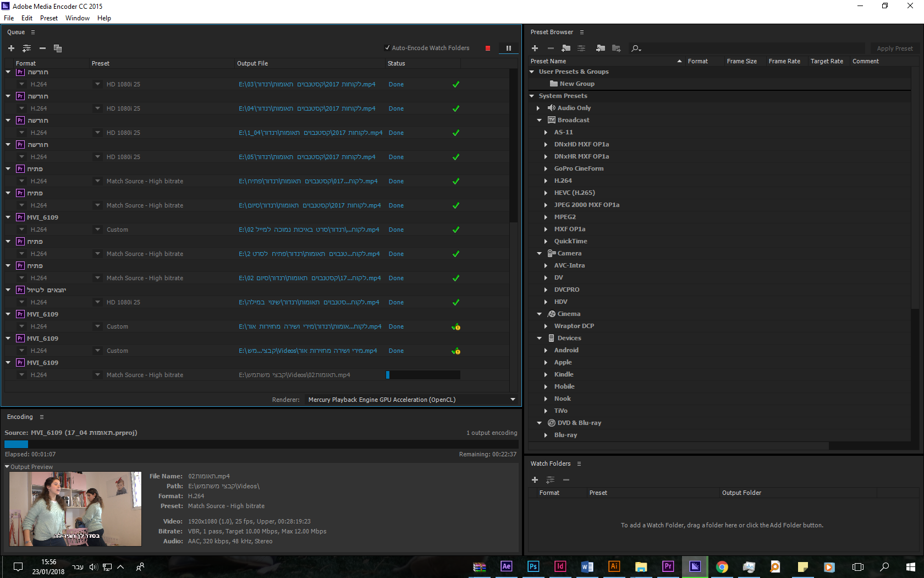Open InDesign from the taskbar
This screenshot has width=924, height=578.
(560, 566)
